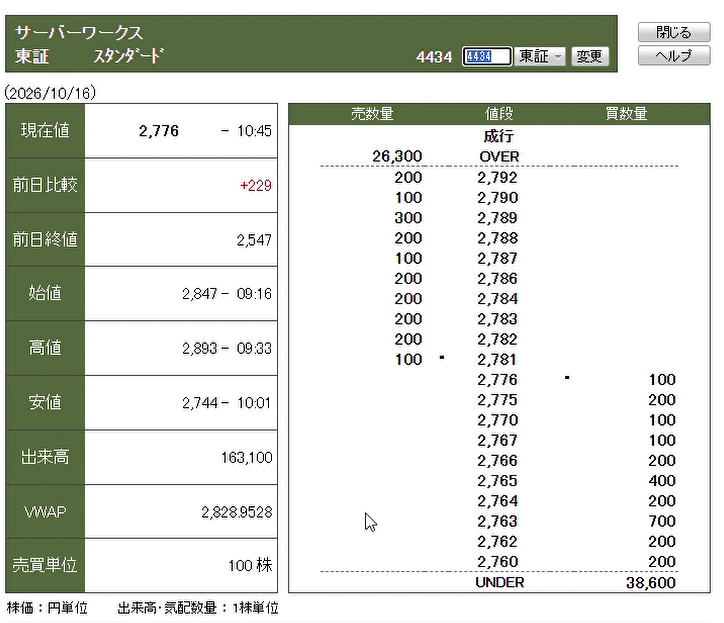Viewport: 724px width, 623px height.
Task: Click the 出来高 row label
Action: 45,457
